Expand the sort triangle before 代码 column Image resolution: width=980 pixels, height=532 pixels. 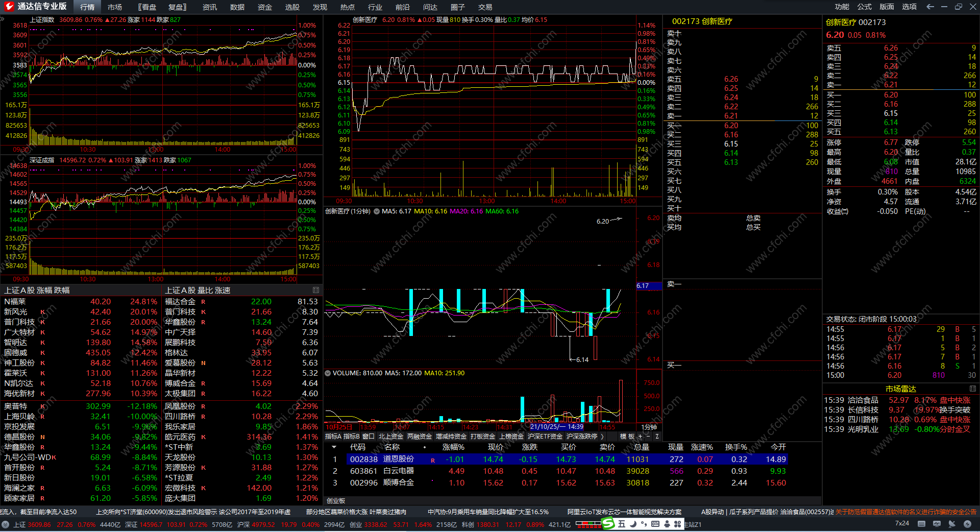tap(334, 447)
